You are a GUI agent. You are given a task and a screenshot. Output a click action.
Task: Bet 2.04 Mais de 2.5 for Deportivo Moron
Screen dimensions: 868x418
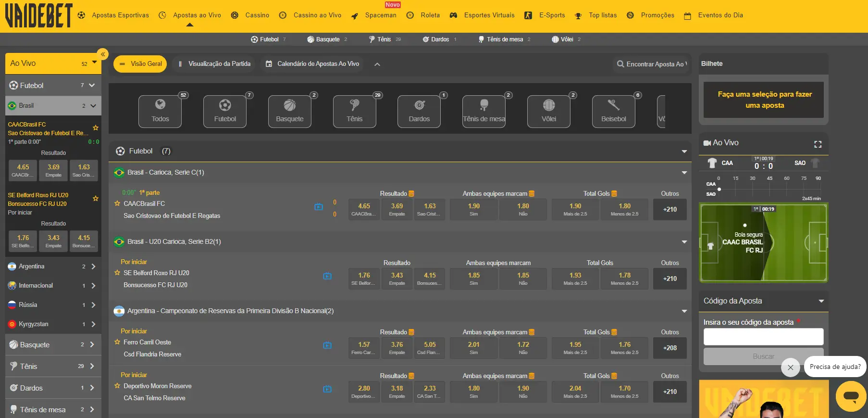575,392
